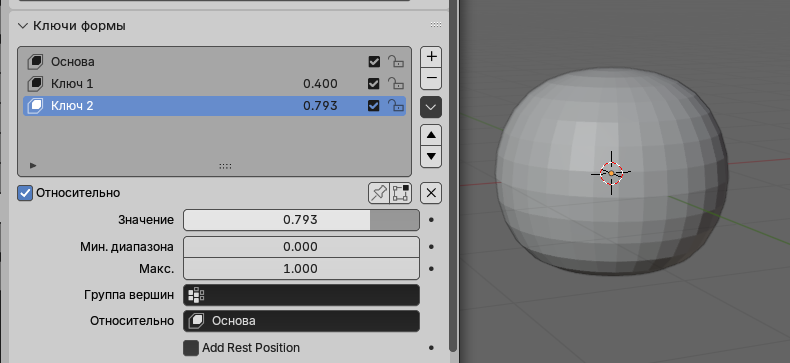Move shape key up in list
790x363 pixels.
coord(431,135)
